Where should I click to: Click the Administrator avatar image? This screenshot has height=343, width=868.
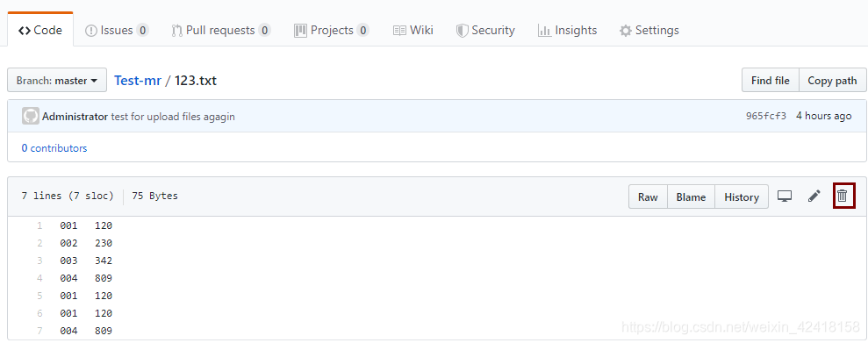[31, 116]
